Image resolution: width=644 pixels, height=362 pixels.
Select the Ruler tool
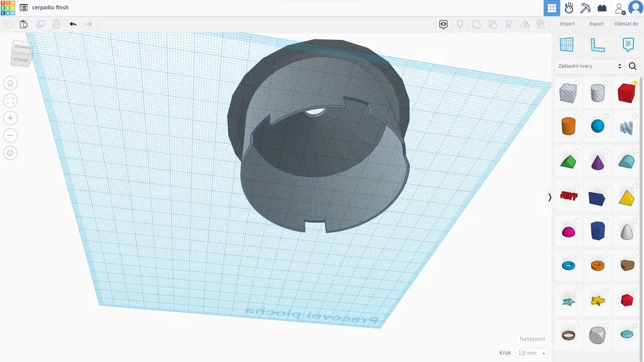pos(598,45)
